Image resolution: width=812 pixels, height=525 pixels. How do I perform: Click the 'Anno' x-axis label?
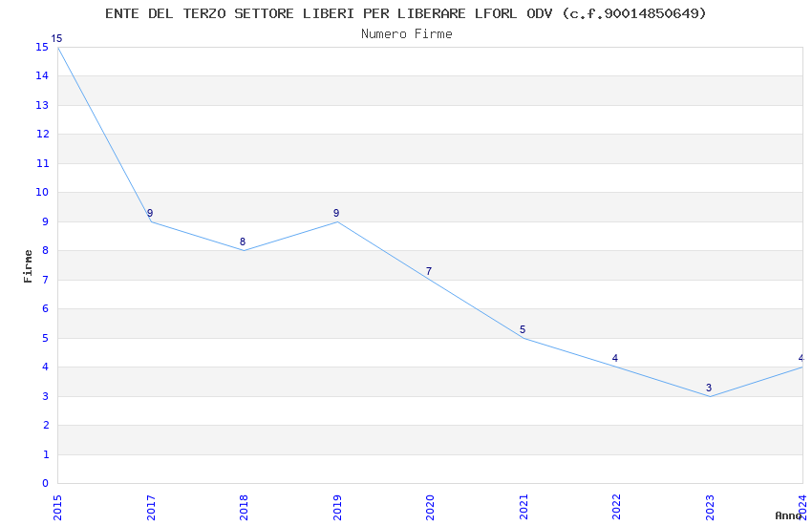[788, 515]
